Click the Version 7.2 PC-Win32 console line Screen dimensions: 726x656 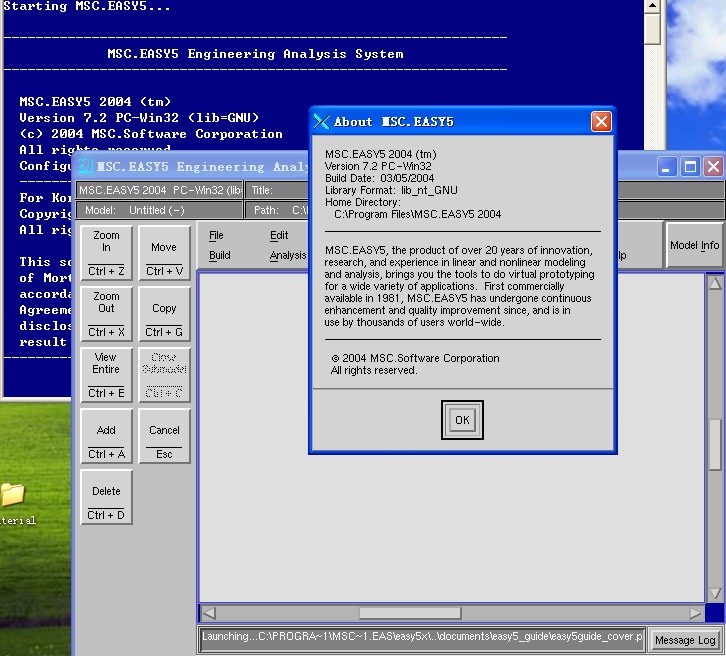tap(139, 118)
